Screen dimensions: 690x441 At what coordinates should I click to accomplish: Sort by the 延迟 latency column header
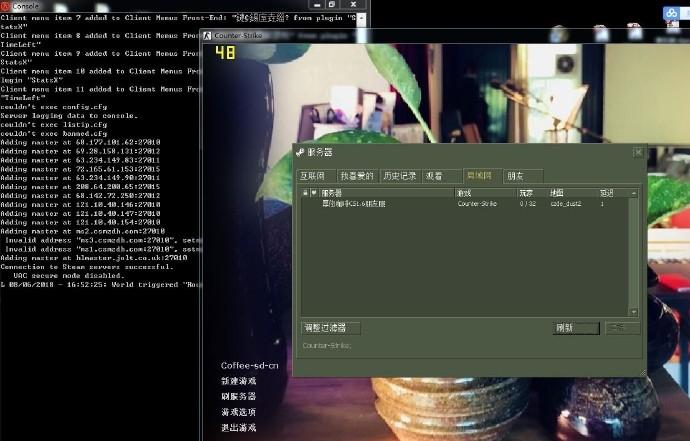tap(613, 193)
